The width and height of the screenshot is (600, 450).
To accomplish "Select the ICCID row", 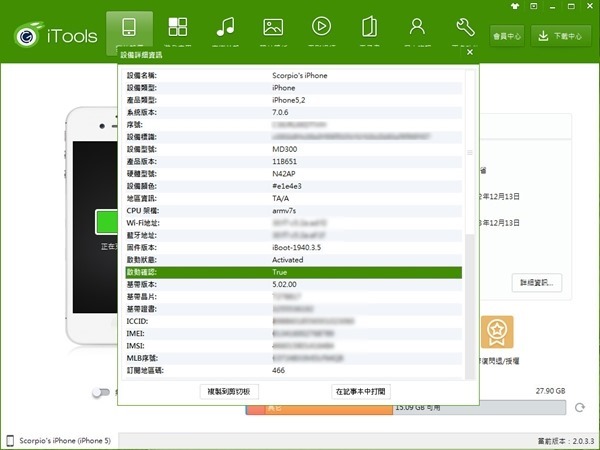I will tap(293, 321).
